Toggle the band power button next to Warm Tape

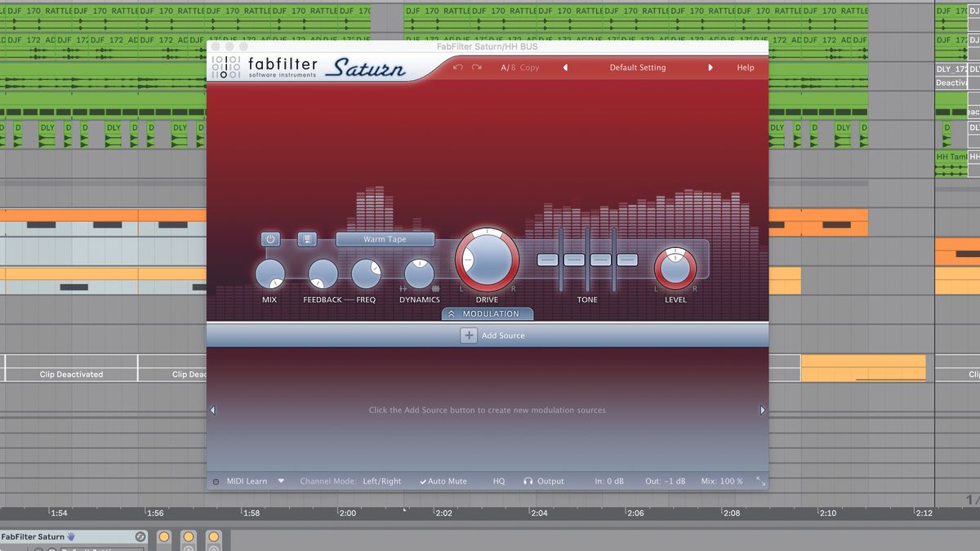point(269,239)
